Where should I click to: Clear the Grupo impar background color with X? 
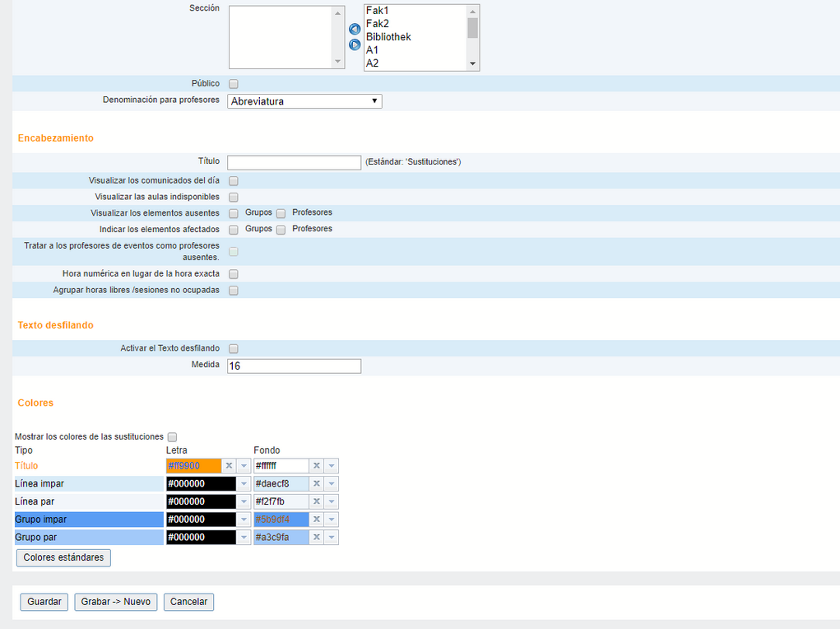click(317, 519)
